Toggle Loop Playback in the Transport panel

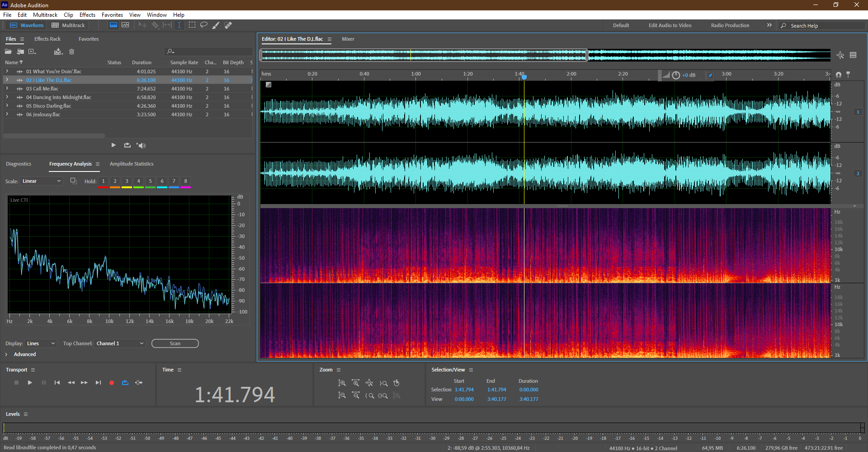click(x=125, y=383)
